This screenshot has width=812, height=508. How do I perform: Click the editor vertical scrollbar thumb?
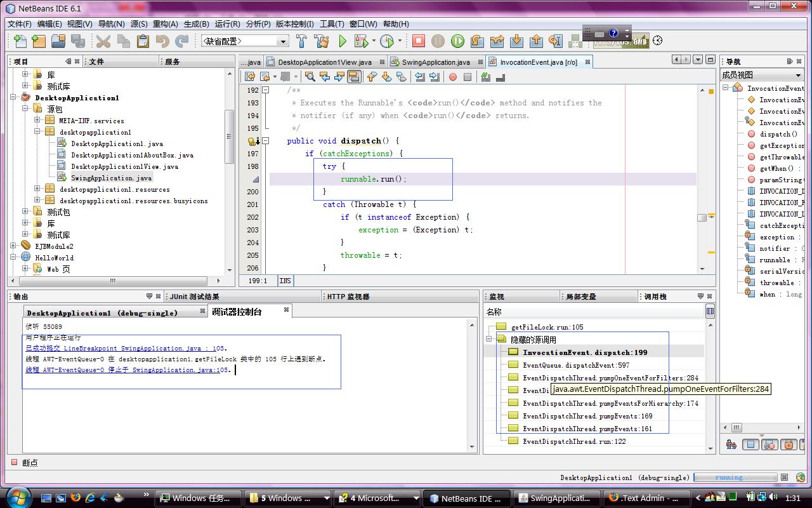click(702, 217)
